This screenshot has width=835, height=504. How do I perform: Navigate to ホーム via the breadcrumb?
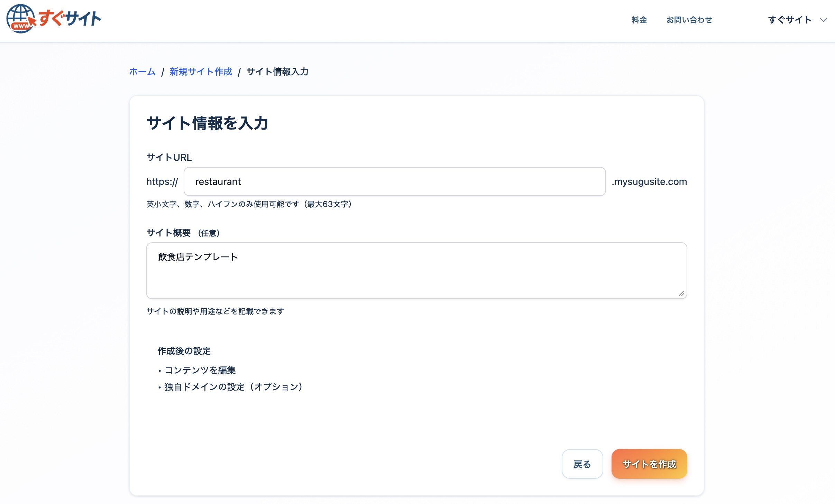pos(142,72)
